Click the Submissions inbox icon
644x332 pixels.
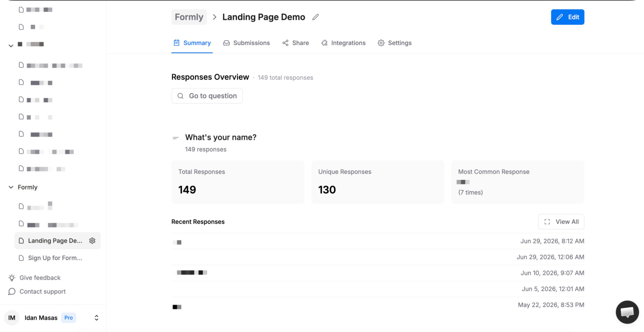click(x=227, y=43)
